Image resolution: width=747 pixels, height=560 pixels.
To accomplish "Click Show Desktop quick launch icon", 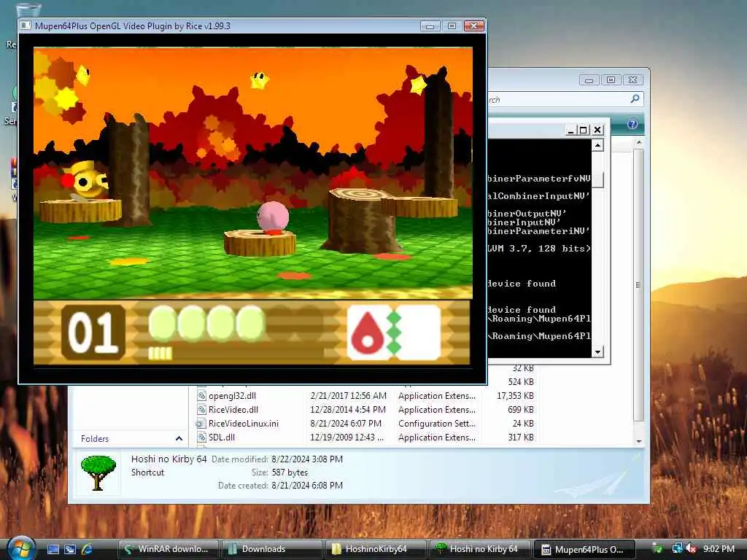I will 53,549.
